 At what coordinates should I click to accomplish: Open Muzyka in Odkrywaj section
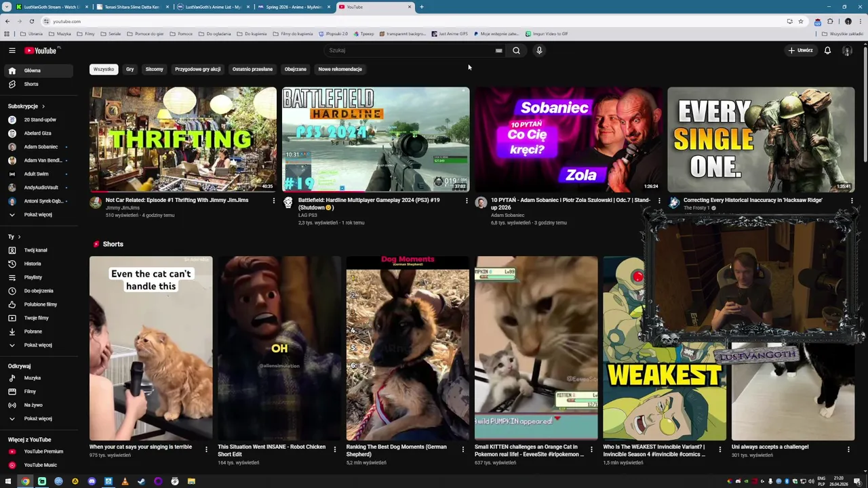point(39,378)
